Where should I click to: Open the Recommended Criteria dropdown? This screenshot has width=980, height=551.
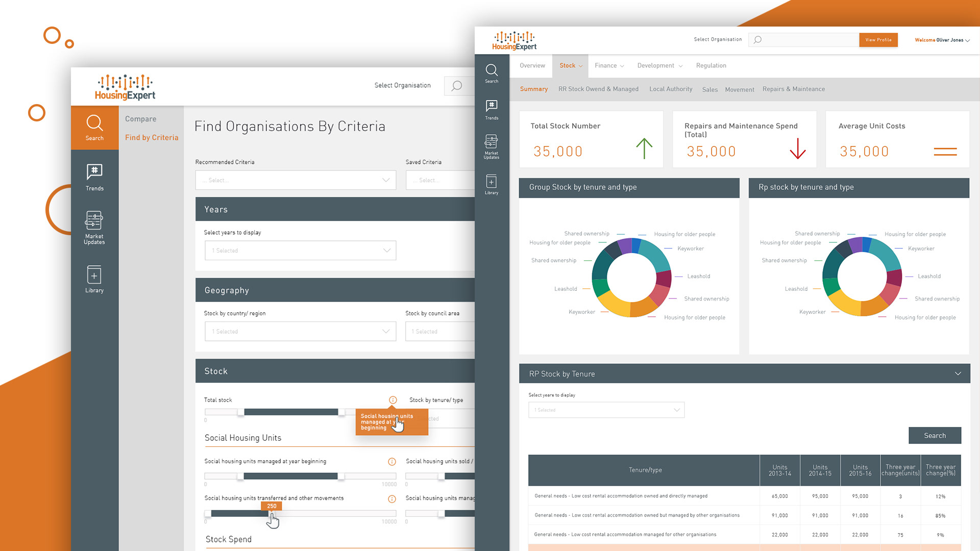coord(296,180)
